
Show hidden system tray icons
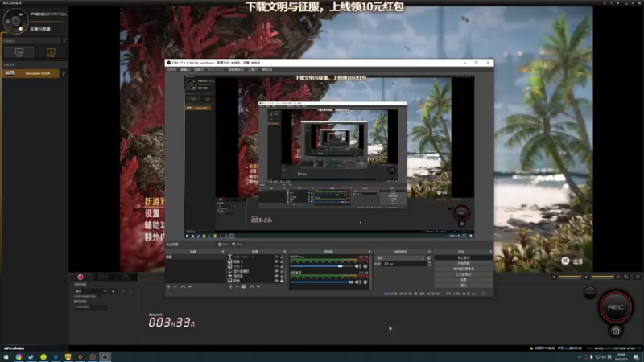580,357
